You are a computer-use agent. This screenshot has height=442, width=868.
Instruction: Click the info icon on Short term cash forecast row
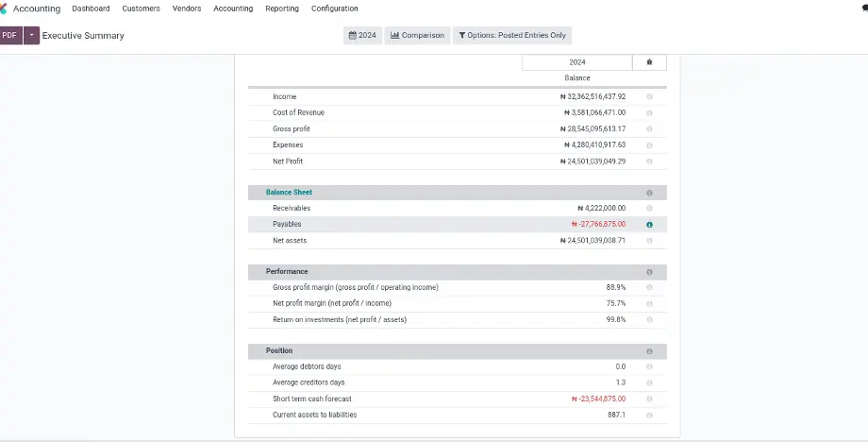coord(649,399)
